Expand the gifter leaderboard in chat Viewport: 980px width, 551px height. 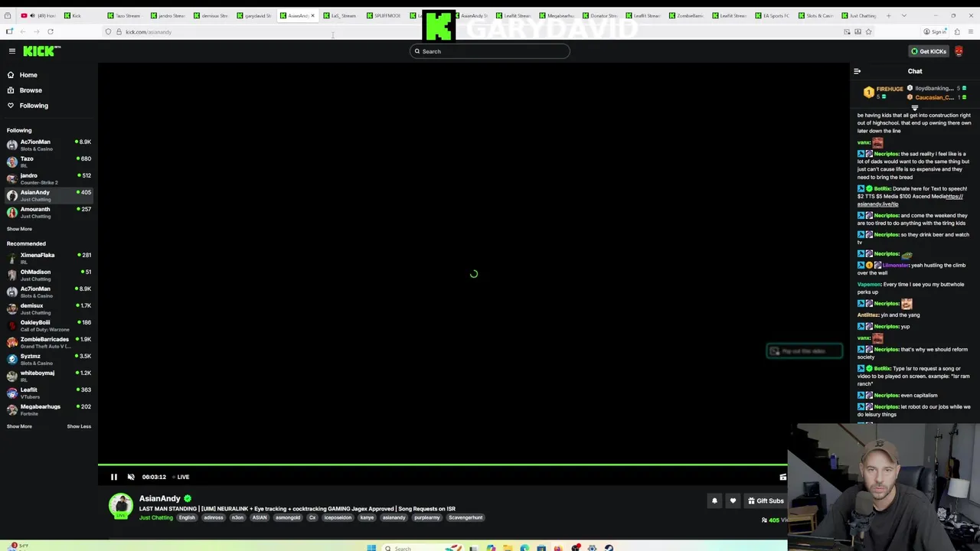click(x=914, y=108)
